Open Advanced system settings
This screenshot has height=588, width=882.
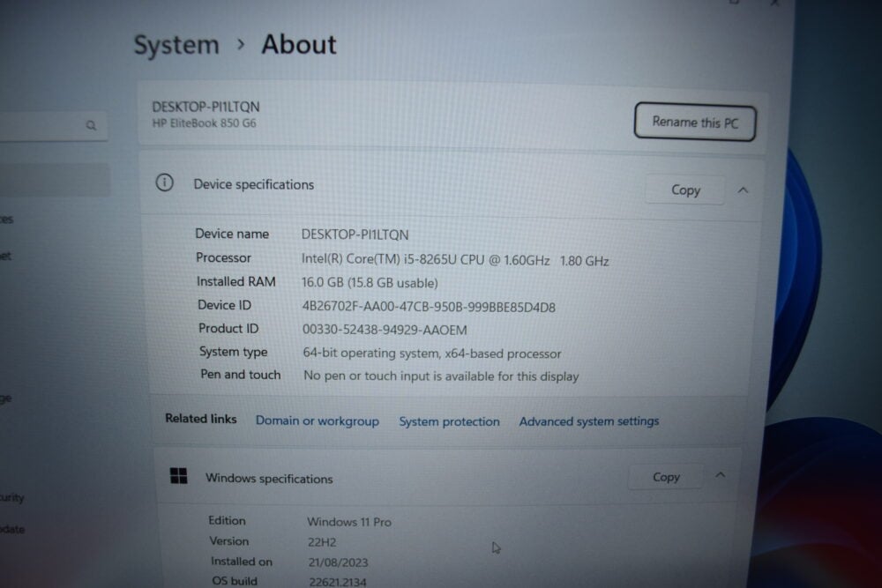(x=589, y=421)
